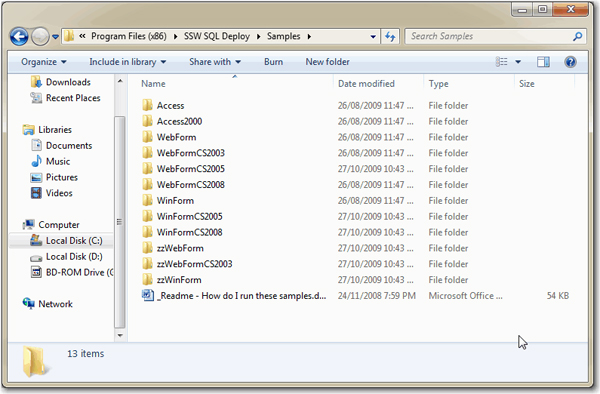Expand the arrow after Samples in breadcrumb

pos(309,37)
